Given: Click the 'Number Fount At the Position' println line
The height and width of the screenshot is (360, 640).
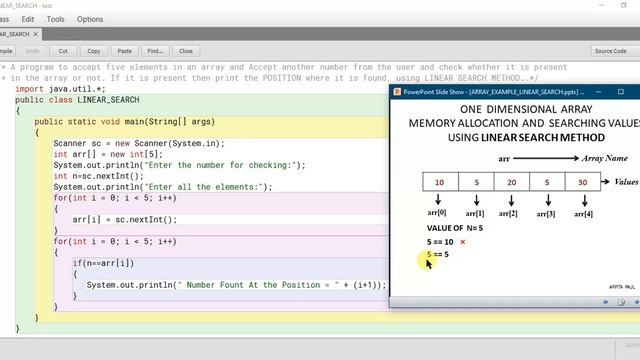Looking at the screenshot, I should coord(236,285).
